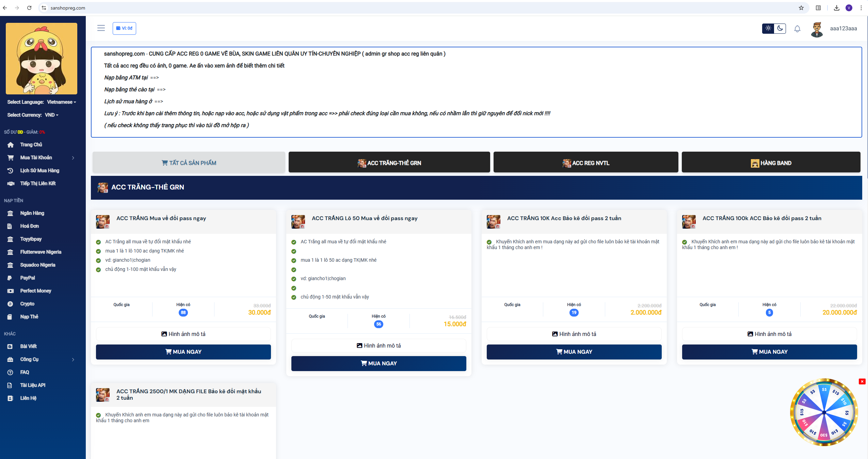Switch to dark mode moon toggle

[780, 28]
